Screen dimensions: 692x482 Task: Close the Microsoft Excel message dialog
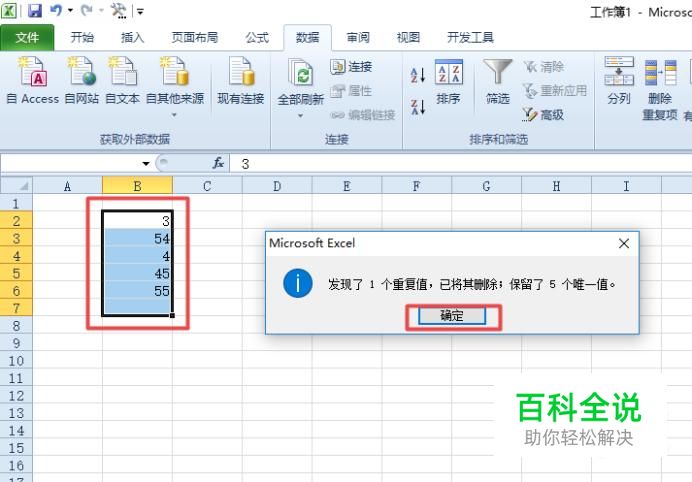click(x=624, y=243)
